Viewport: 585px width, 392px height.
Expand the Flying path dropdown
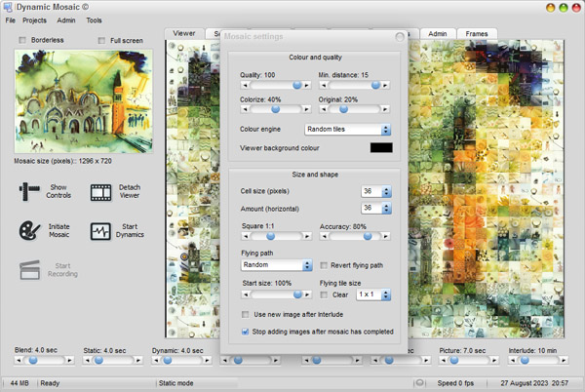pyautogui.click(x=277, y=264)
